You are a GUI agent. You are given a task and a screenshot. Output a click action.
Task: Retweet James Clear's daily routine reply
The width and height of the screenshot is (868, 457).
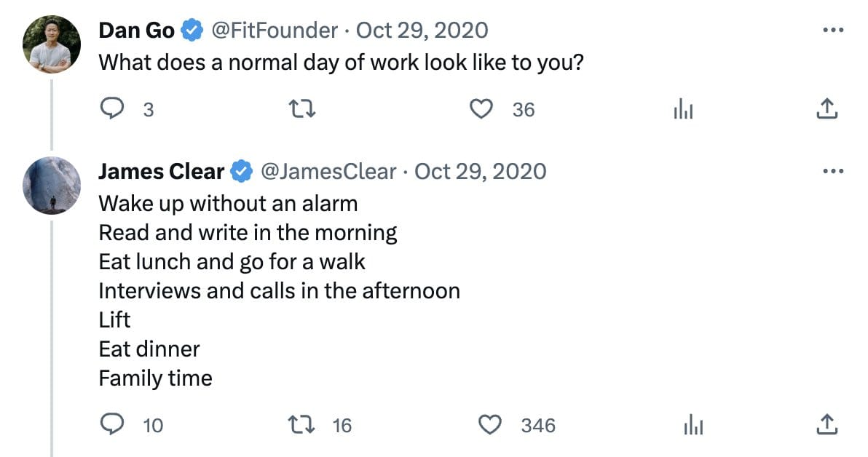coord(302,424)
